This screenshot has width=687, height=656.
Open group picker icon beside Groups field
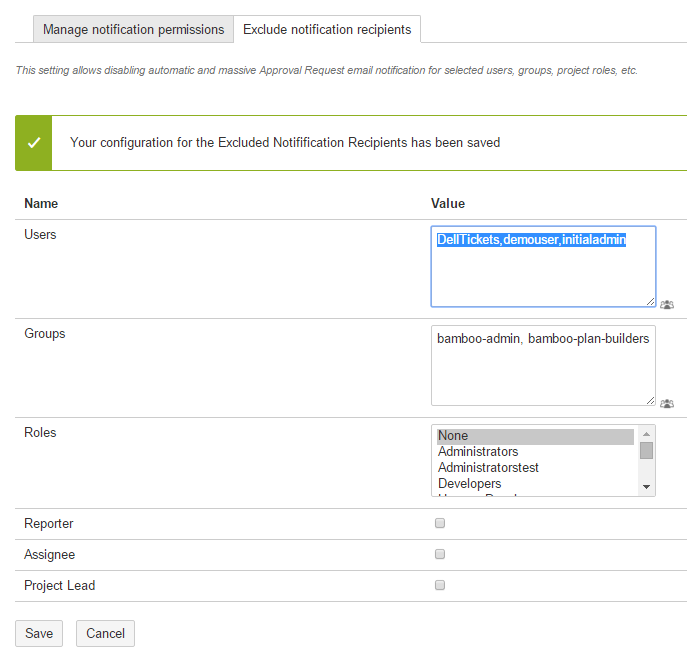pos(667,404)
